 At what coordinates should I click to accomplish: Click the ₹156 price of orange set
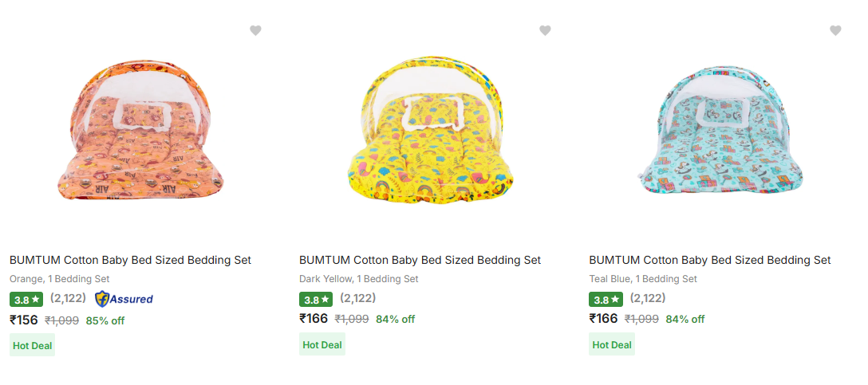click(24, 319)
